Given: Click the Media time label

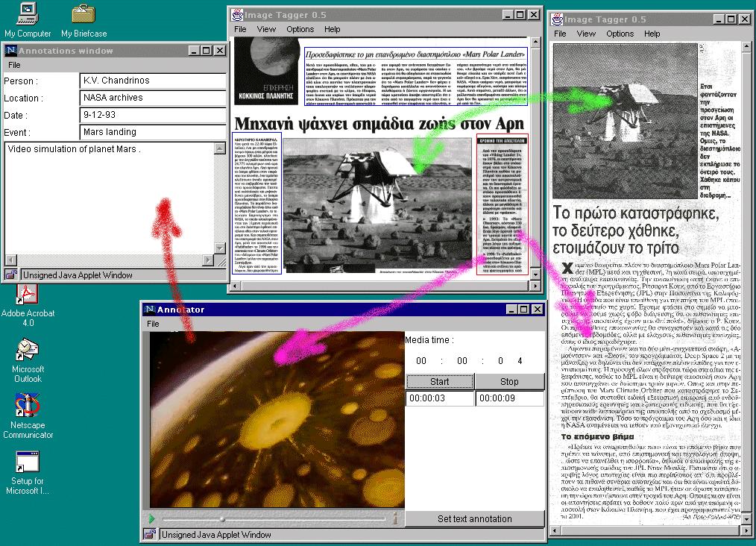Looking at the screenshot, I should click(x=429, y=340).
